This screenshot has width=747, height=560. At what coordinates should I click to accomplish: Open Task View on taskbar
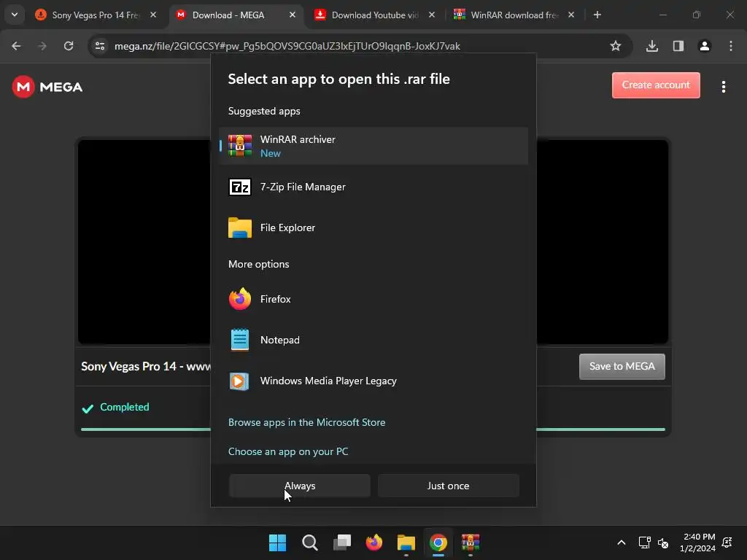pos(342,542)
